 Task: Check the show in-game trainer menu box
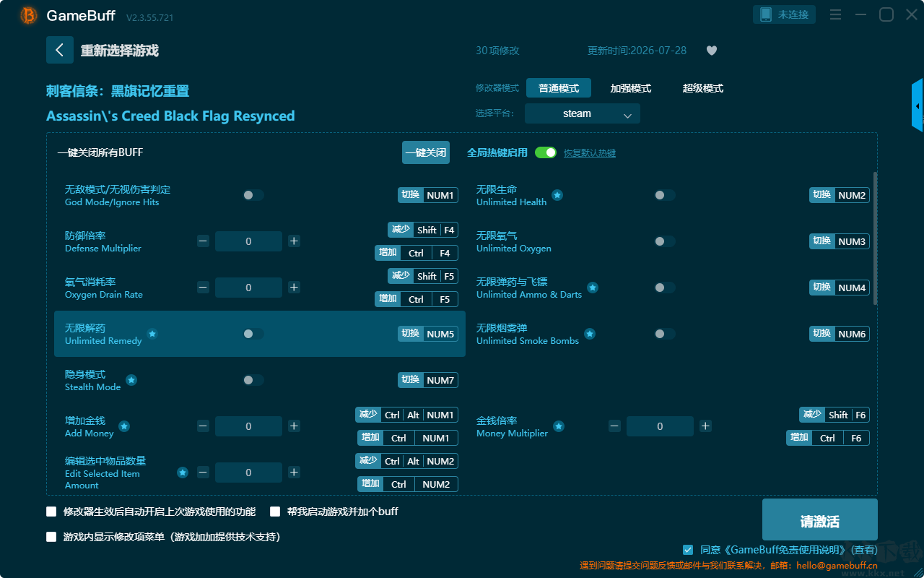pos(51,537)
